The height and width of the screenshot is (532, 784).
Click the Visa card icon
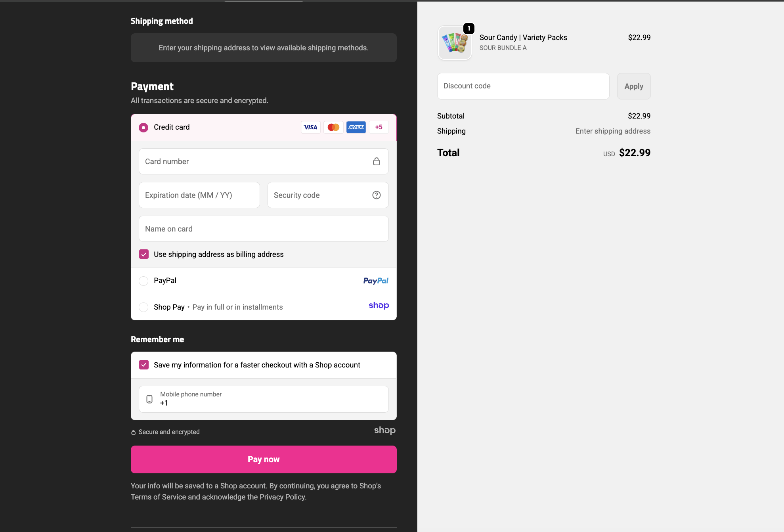pos(310,127)
